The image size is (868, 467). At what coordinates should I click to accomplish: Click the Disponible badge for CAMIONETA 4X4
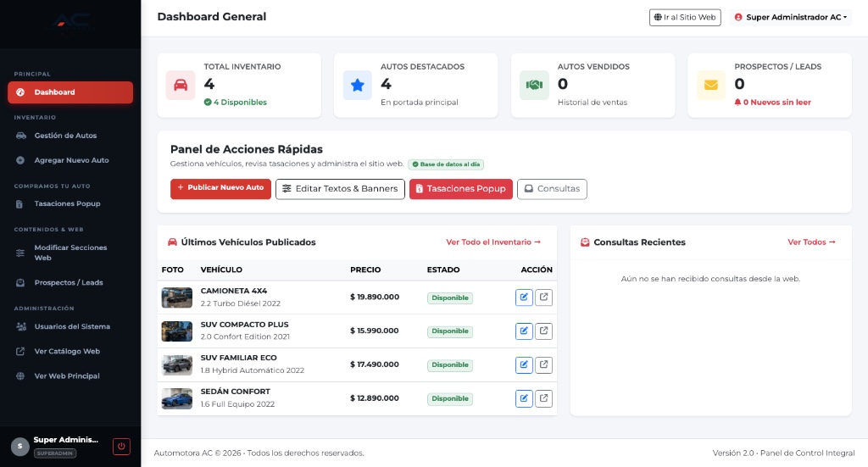pyautogui.click(x=449, y=297)
